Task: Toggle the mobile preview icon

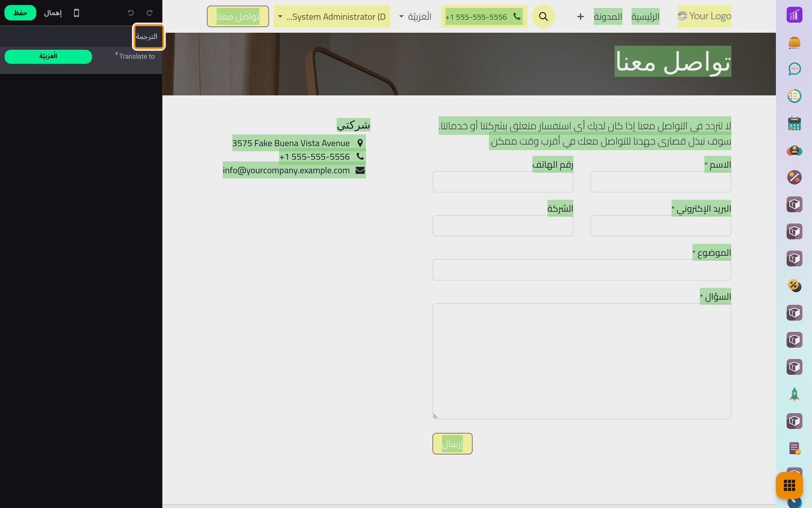Action: (77, 13)
